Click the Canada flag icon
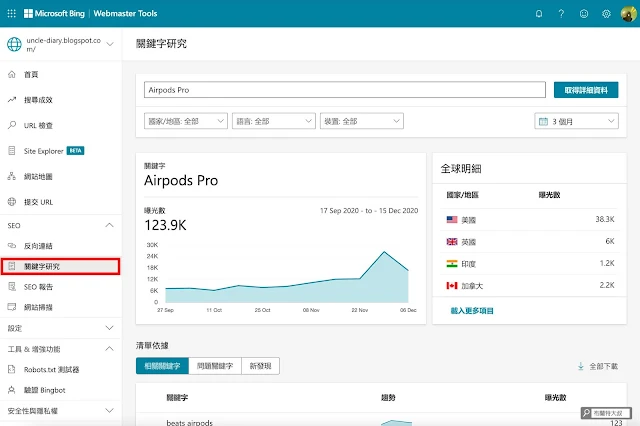Image resolution: width=640 pixels, height=426 pixels. point(452,286)
